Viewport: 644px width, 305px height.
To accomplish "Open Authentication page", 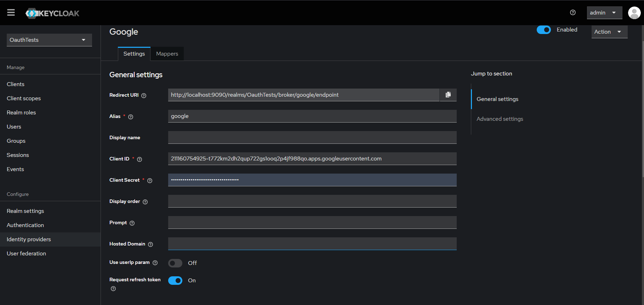I will point(50,225).
